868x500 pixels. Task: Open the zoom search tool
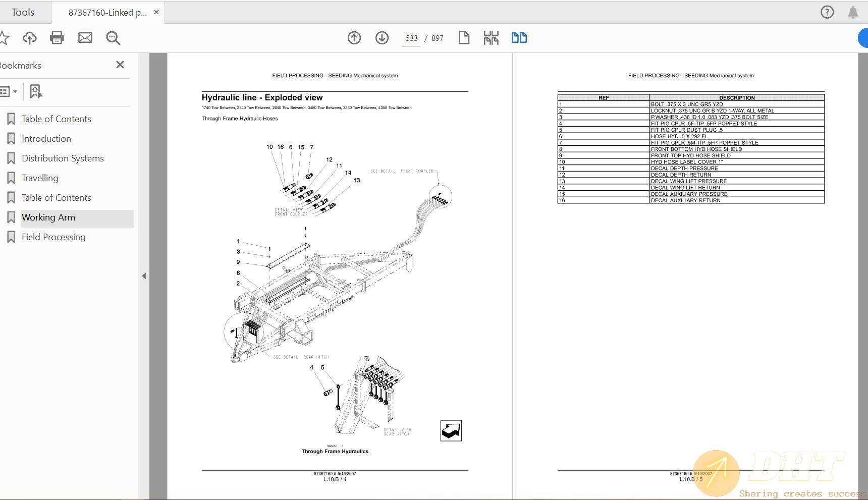(x=113, y=38)
